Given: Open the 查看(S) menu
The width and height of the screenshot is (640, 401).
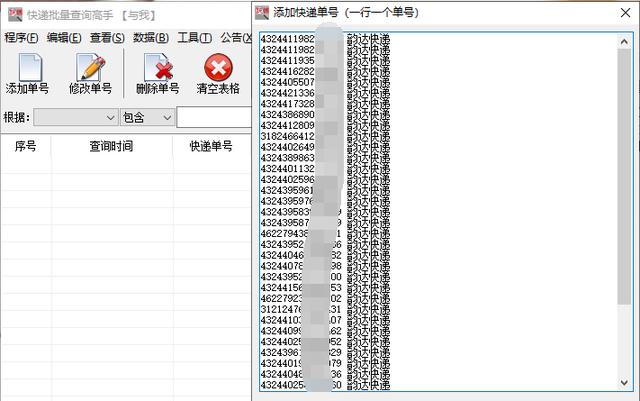Looking at the screenshot, I should (x=107, y=38).
